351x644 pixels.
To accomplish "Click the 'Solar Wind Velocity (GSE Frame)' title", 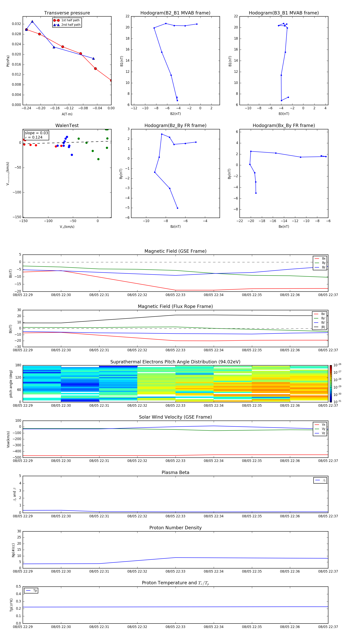I will pyautogui.click(x=175, y=417).
